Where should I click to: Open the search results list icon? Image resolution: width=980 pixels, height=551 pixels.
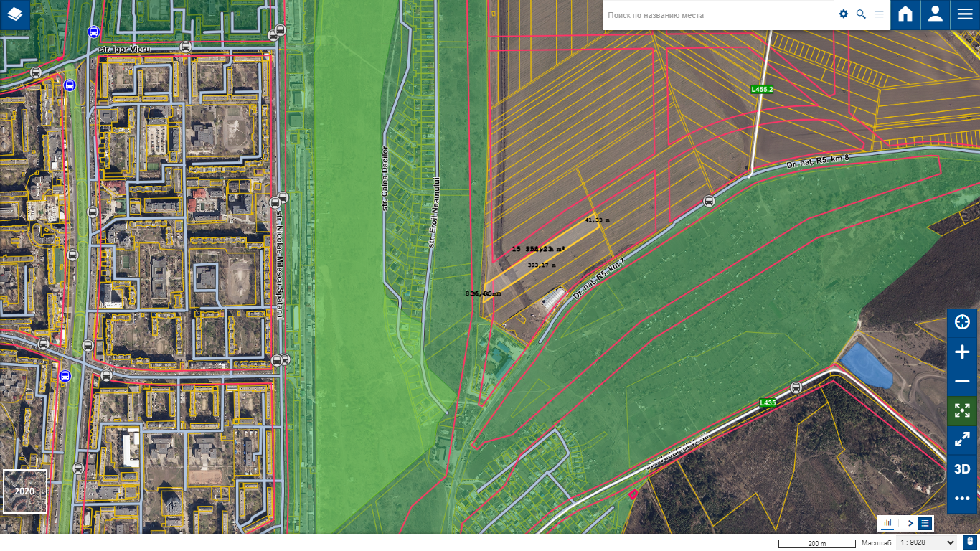[x=879, y=14]
